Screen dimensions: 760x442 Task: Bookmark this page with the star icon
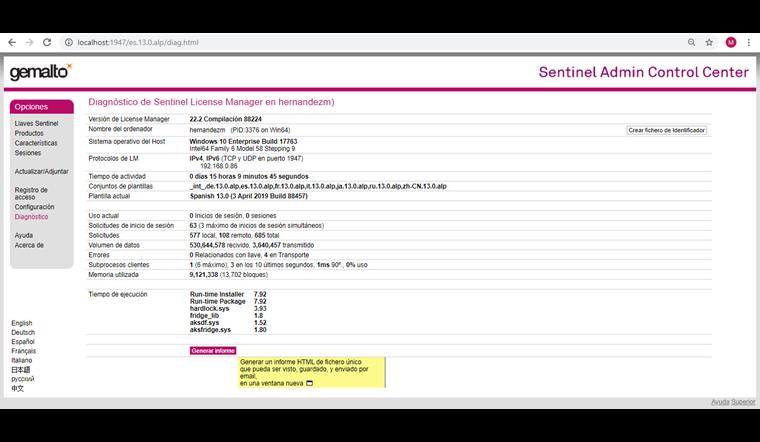709,43
